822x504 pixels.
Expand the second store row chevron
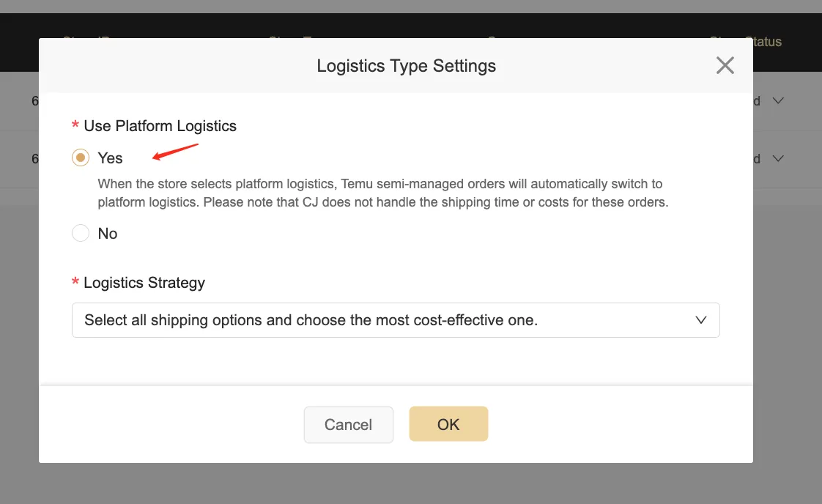click(778, 158)
